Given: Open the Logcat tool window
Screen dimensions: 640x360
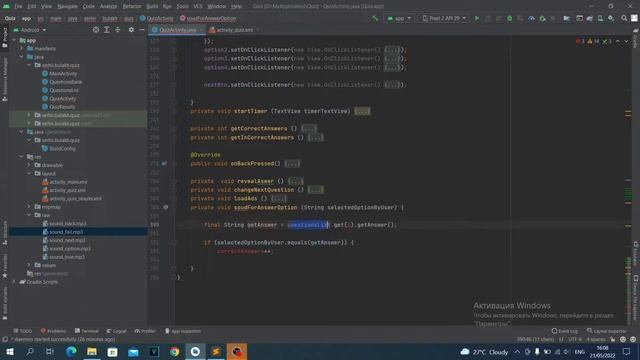Looking at the screenshot, I should coord(117,331).
